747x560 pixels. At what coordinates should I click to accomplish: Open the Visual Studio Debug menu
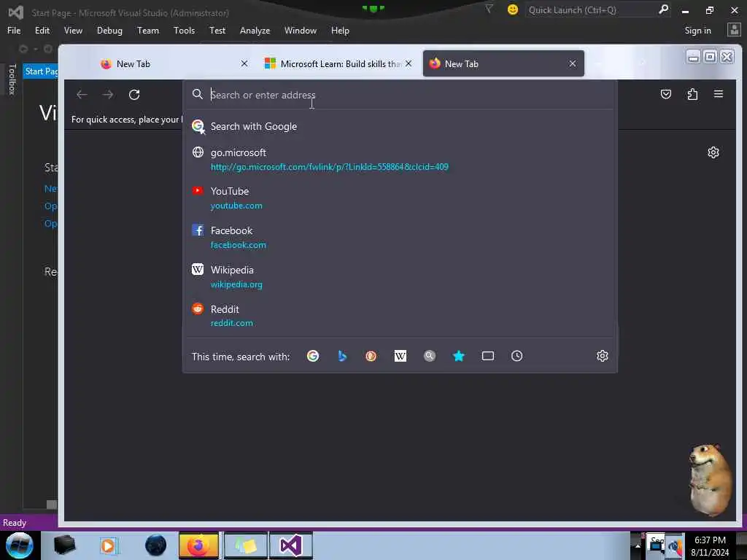109,31
